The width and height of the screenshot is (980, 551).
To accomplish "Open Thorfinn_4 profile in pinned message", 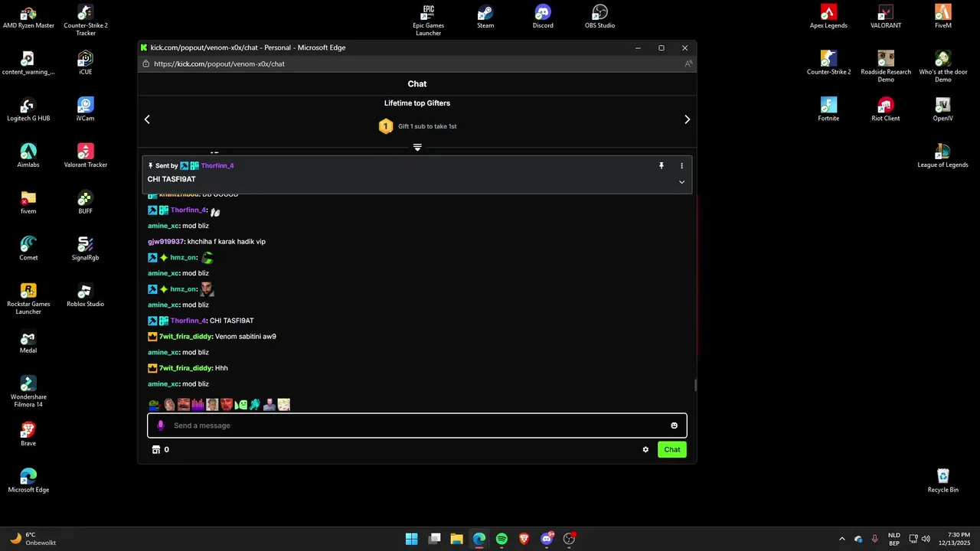I will (x=217, y=165).
